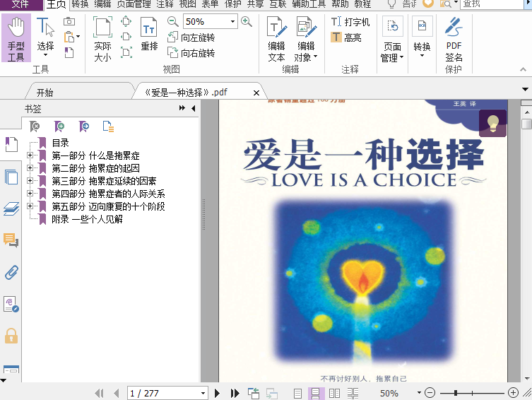This screenshot has height=400, width=532.
Task: Click the expand-all double arrow in bookmarks header
Action: [x=182, y=108]
